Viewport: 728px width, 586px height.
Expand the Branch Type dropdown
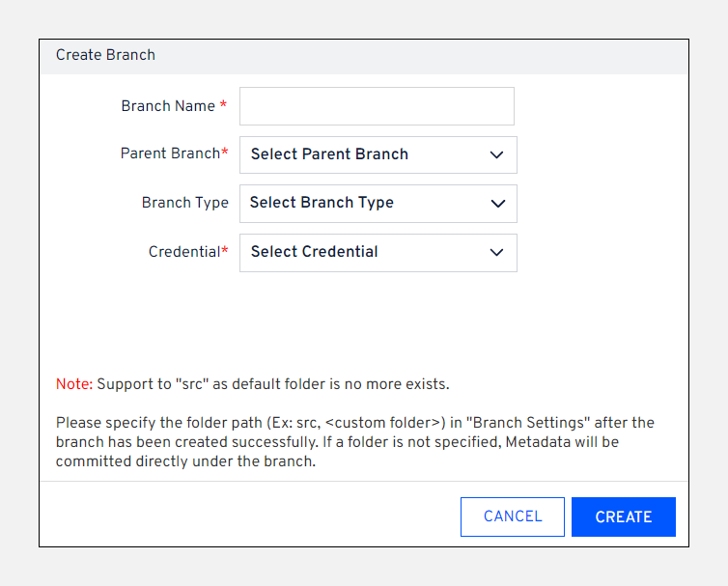[378, 204]
